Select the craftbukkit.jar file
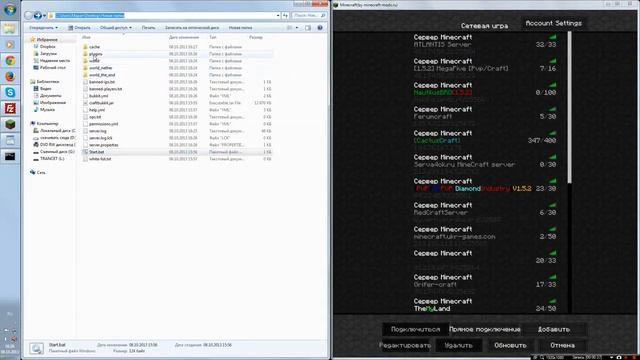Image resolution: width=640 pixels, height=360 pixels. pos(101,103)
